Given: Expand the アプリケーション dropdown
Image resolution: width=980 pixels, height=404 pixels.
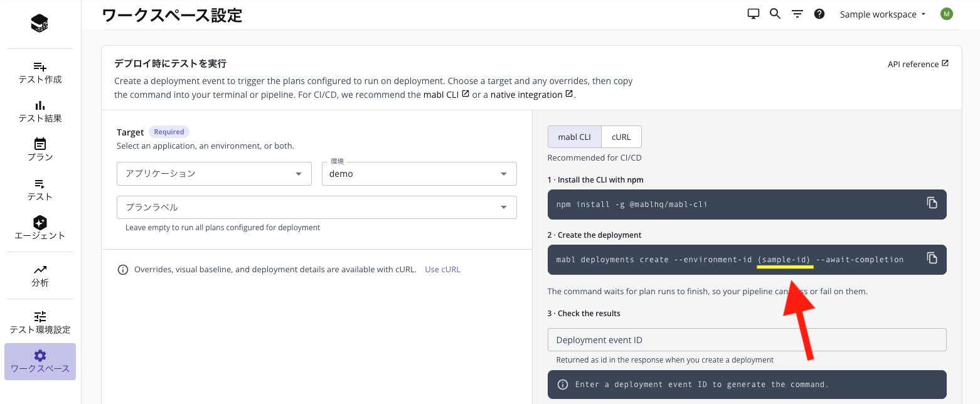Looking at the screenshot, I should point(214,174).
